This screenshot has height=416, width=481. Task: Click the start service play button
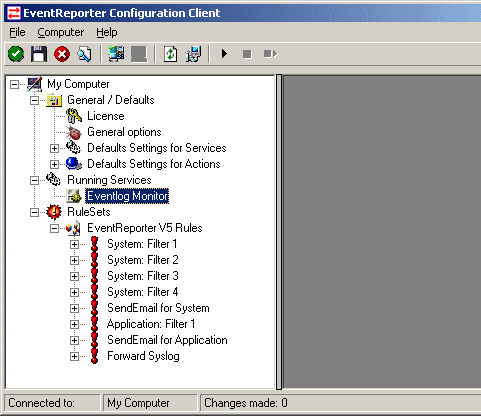[x=224, y=54]
